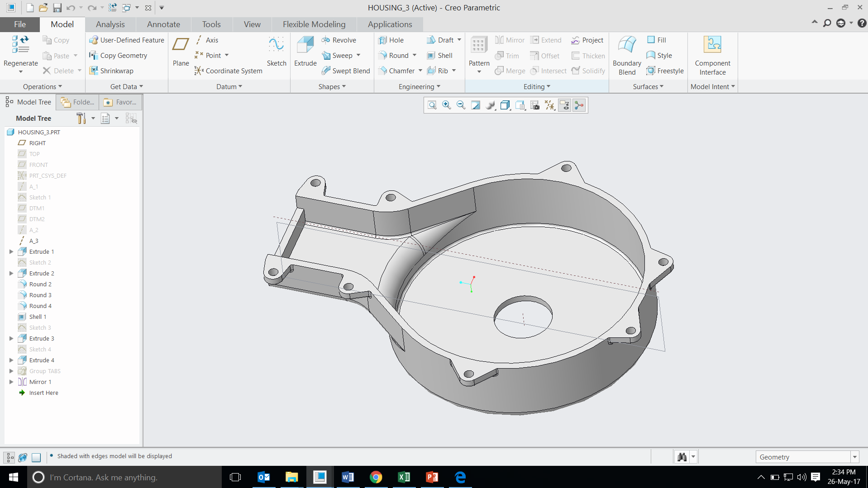Expand the Extrude 1 tree node

11,251
